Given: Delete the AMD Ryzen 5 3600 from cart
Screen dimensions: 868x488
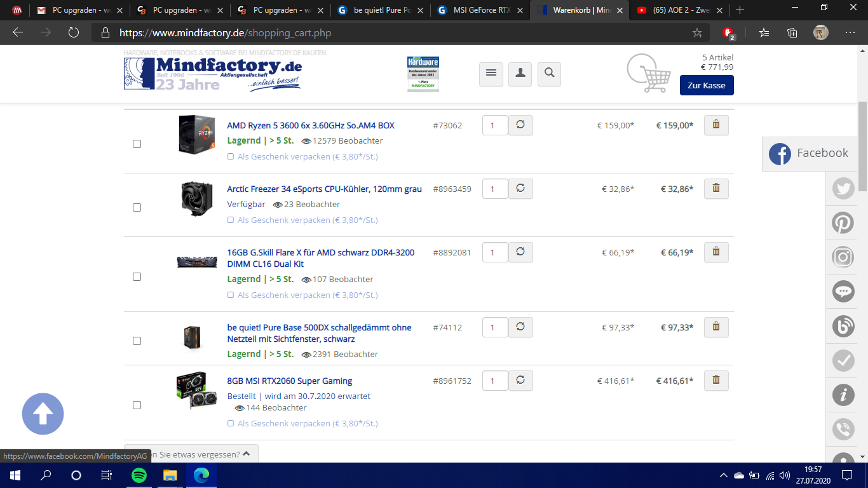Looking at the screenshot, I should point(716,125).
